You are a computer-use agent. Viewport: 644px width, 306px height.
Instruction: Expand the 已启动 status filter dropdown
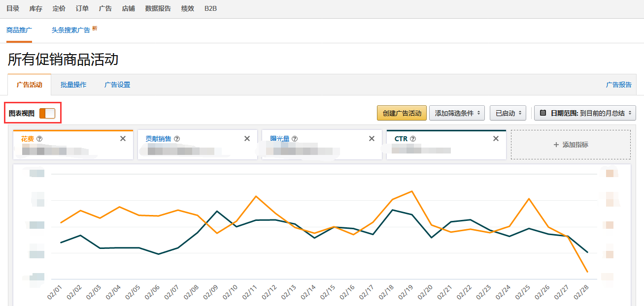pyautogui.click(x=508, y=113)
